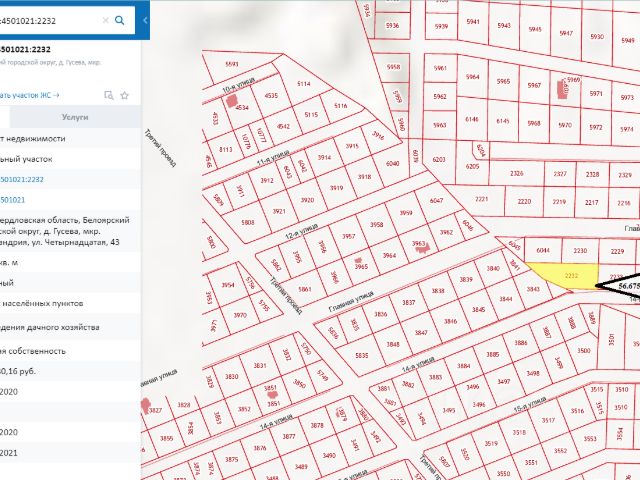Select parcel 5808 on the map
This screenshot has height=480, width=640.
pos(247,222)
